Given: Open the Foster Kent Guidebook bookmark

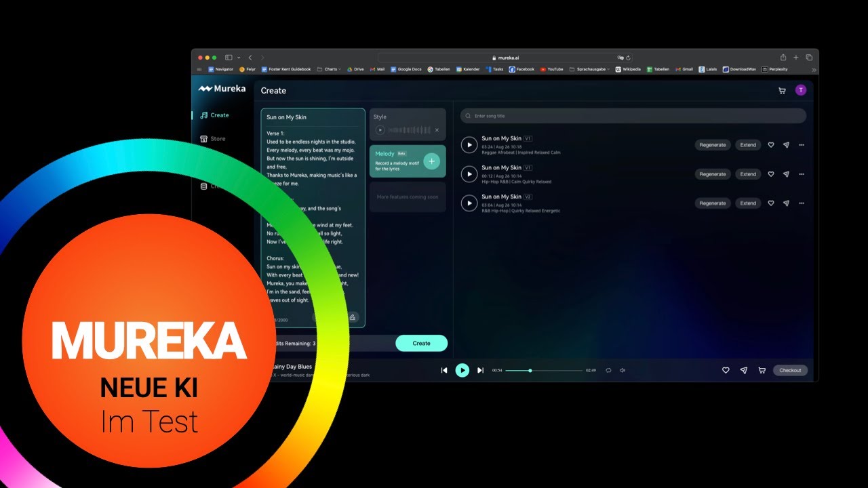Looking at the screenshot, I should 286,69.
